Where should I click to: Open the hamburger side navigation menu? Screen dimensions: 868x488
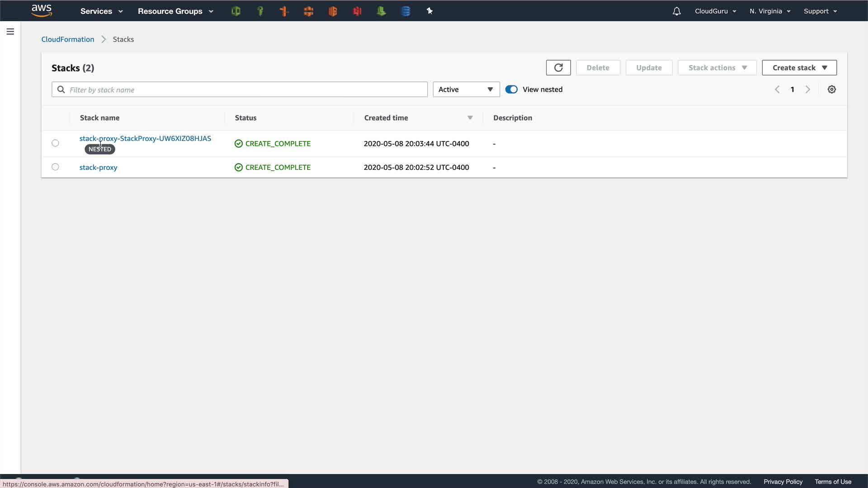point(10,32)
